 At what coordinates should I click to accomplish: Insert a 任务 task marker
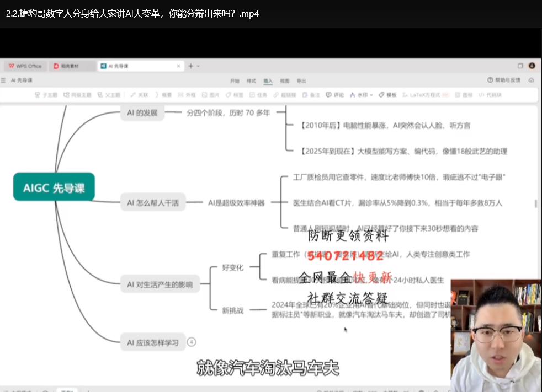pyautogui.click(x=258, y=95)
